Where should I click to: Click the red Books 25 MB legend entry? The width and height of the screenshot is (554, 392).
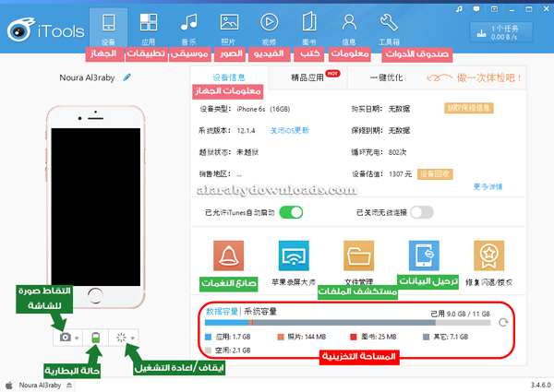pos(373,337)
